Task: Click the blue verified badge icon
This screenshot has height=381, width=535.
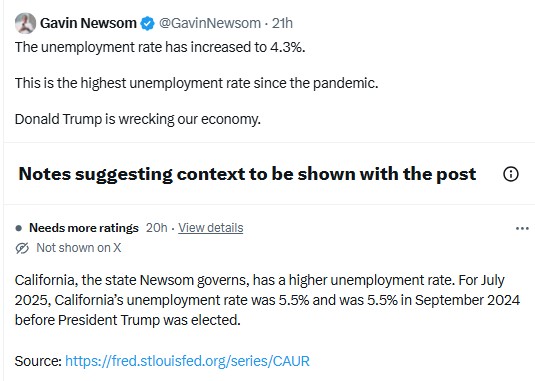Action: point(147,24)
